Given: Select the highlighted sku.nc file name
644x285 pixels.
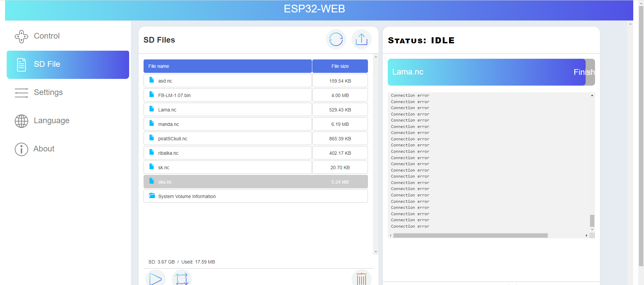Looking at the screenshot, I should click(165, 182).
